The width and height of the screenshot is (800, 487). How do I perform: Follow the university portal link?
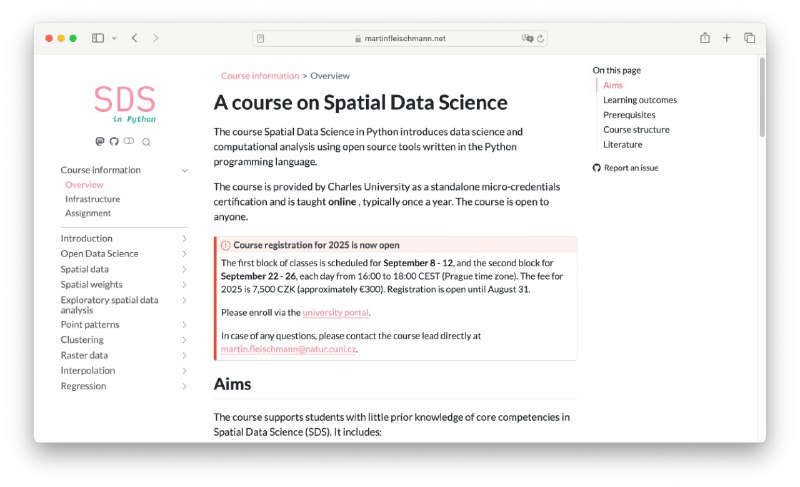pos(335,313)
